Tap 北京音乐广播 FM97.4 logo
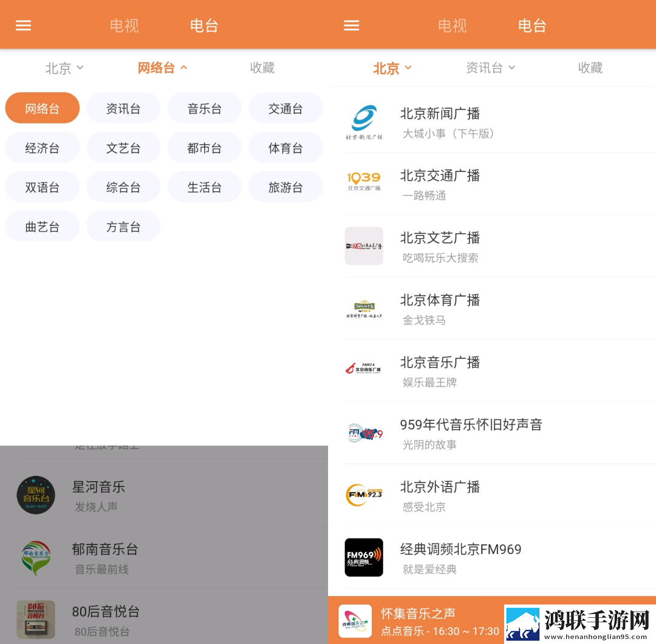 (364, 369)
